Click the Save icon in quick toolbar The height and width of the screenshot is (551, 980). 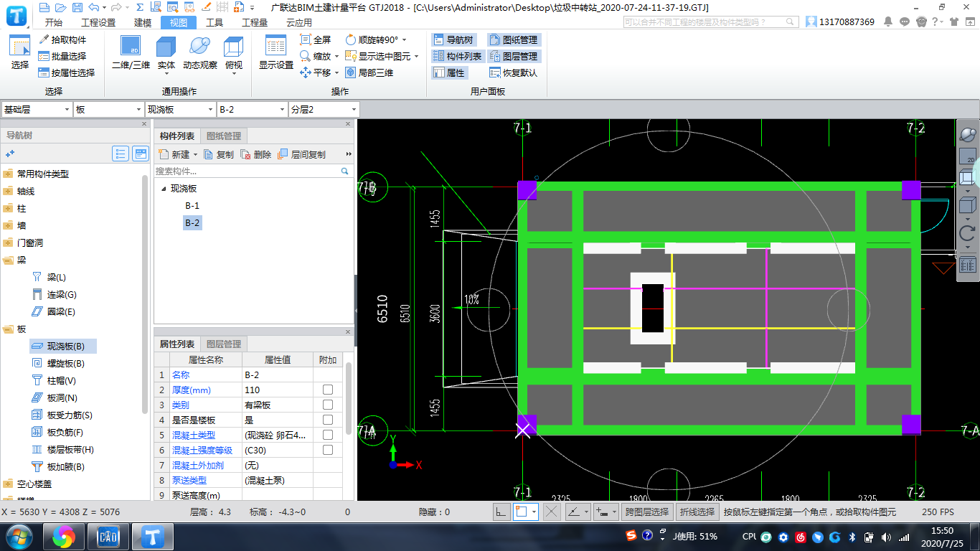point(76,7)
